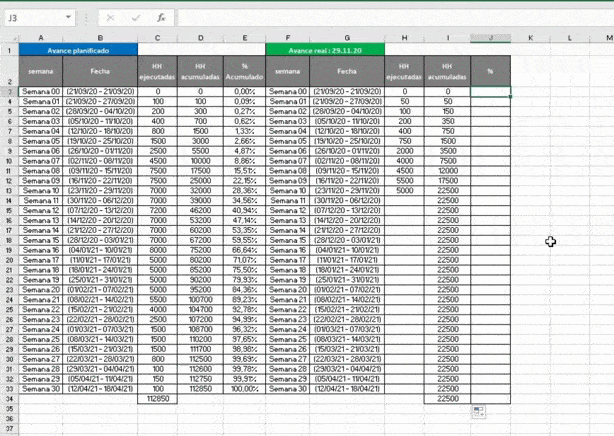
Task: Select column H header
Action: [405, 38]
